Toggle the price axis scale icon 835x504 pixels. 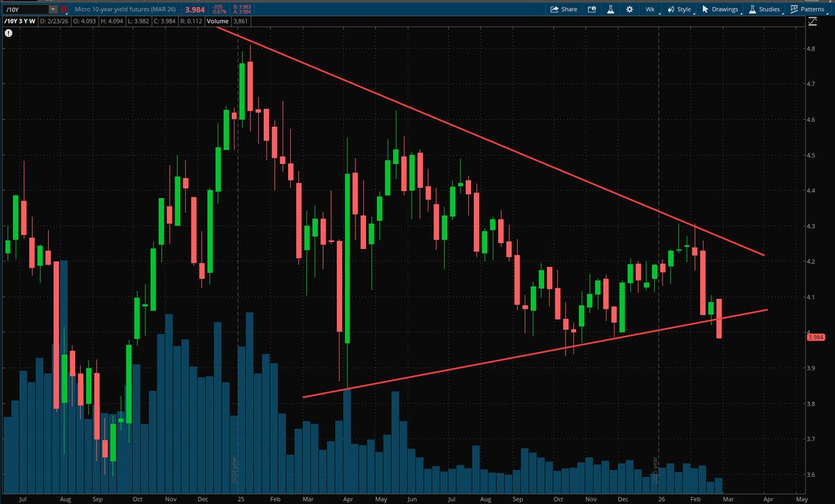(x=813, y=22)
